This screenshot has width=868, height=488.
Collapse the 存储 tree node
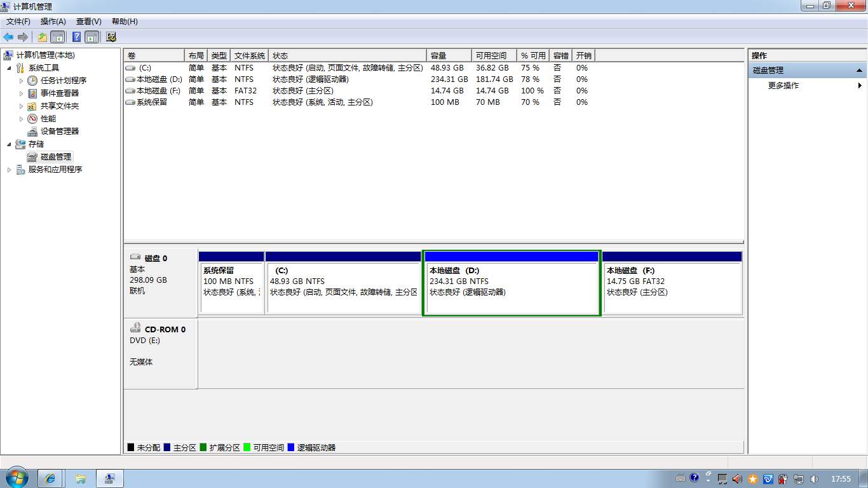pyautogui.click(x=9, y=144)
